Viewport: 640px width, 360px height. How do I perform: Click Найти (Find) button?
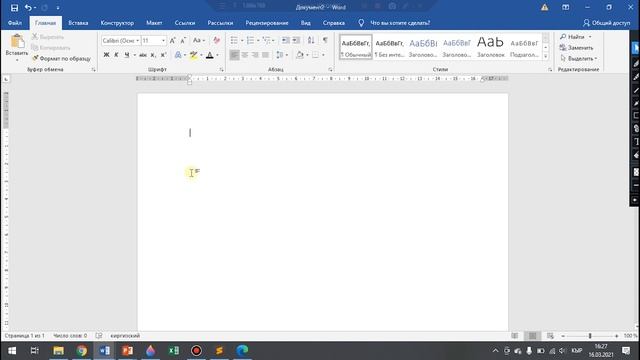coord(573,37)
